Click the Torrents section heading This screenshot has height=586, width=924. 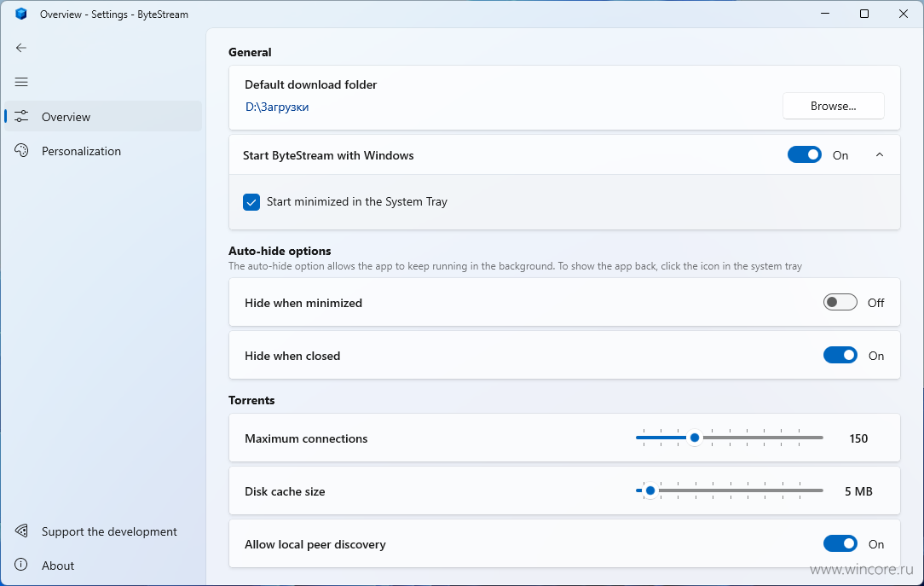(x=251, y=400)
